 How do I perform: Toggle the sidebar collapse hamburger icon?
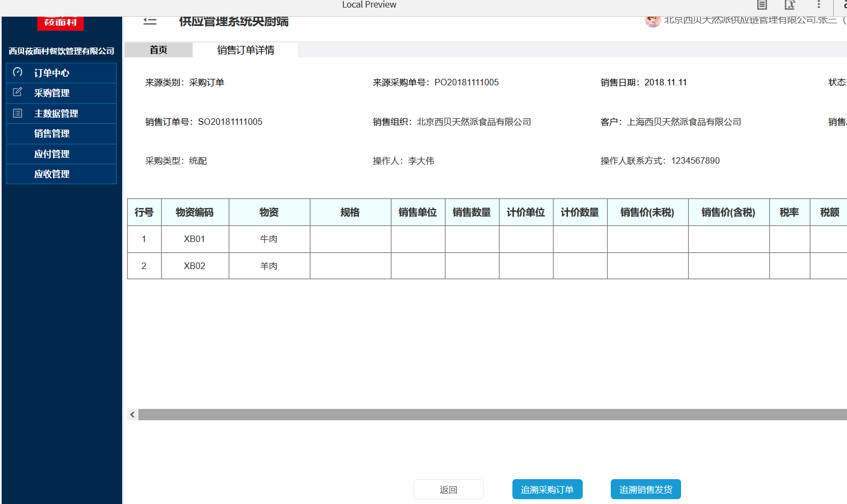coord(150,22)
